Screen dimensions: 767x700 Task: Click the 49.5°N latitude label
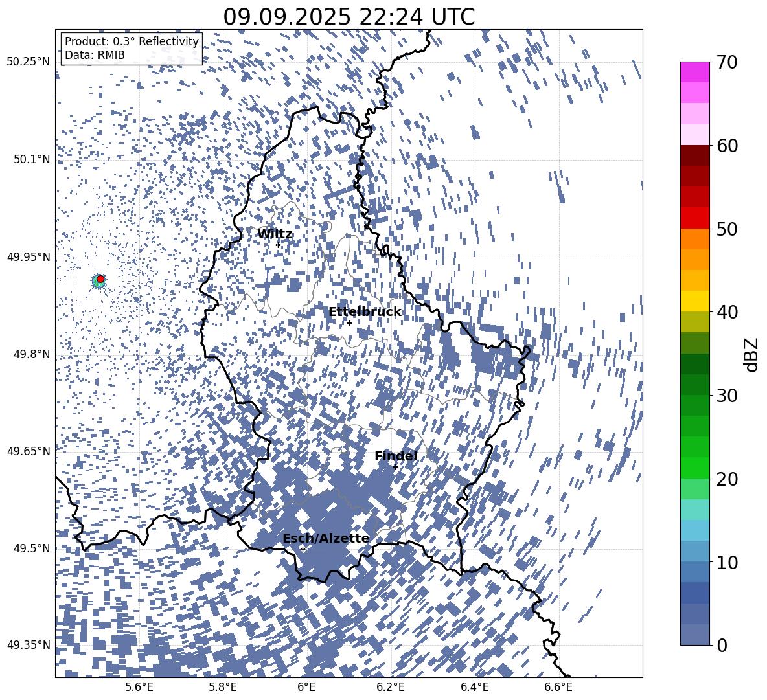click(x=32, y=548)
